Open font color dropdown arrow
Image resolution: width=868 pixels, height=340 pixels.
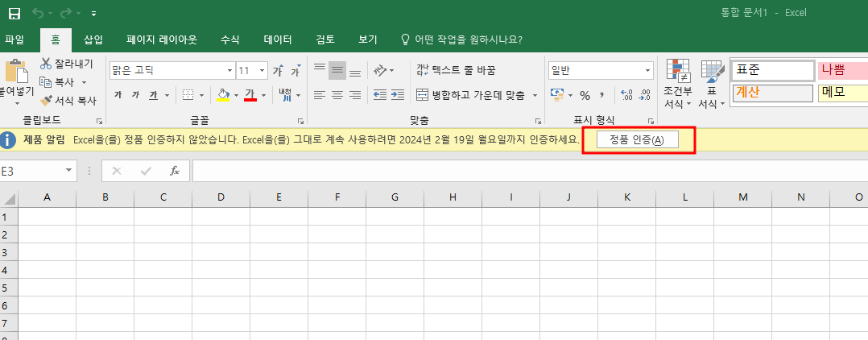pyautogui.click(x=263, y=95)
